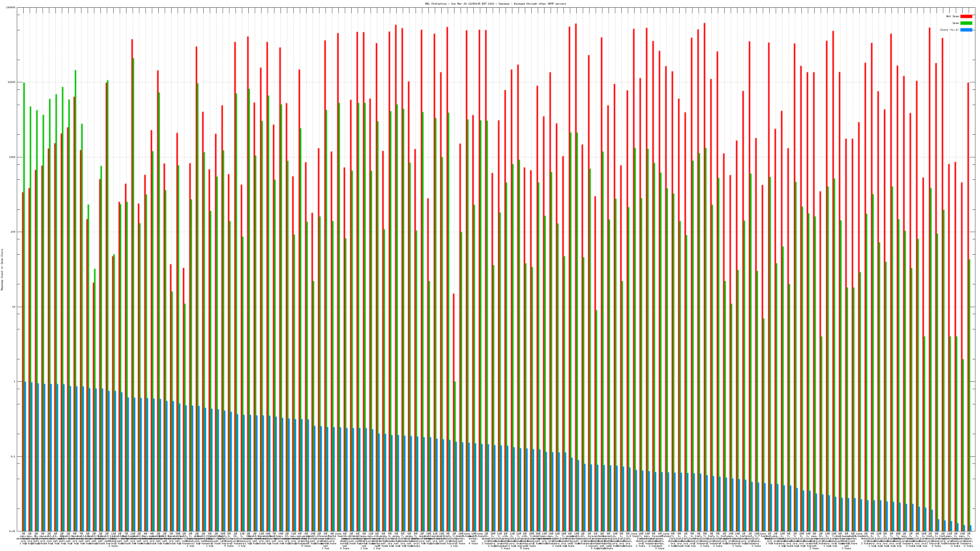The image size is (980, 551).
Task: Click the 0.01 y-axis tick label
Action: pos(13,531)
